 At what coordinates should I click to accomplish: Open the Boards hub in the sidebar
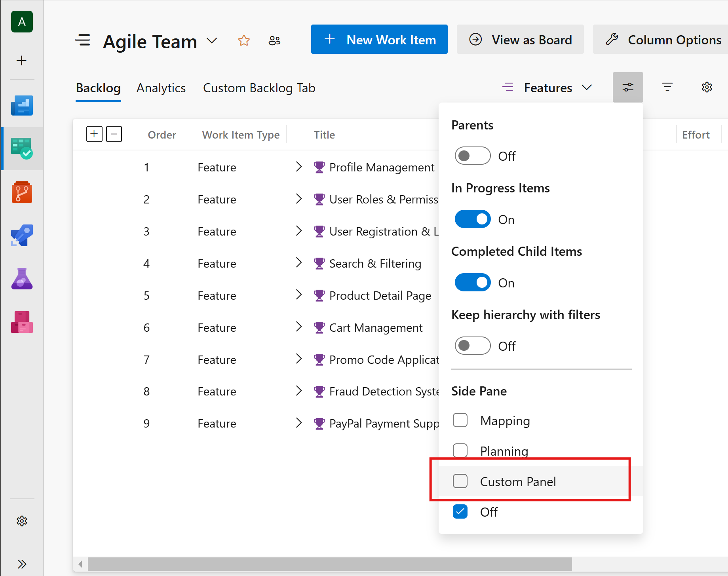22,148
